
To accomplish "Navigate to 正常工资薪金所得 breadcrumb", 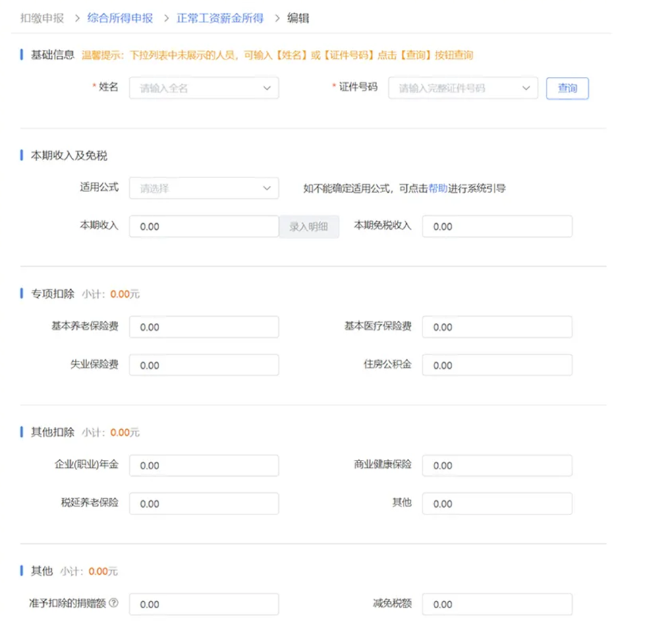I will click(x=220, y=18).
